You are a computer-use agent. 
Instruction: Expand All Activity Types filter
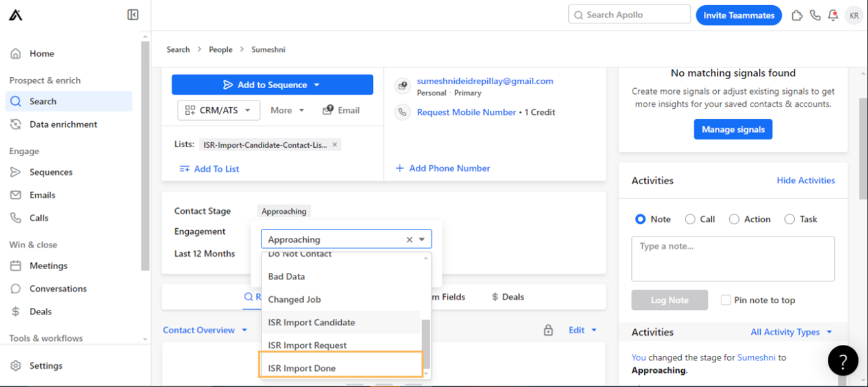791,332
